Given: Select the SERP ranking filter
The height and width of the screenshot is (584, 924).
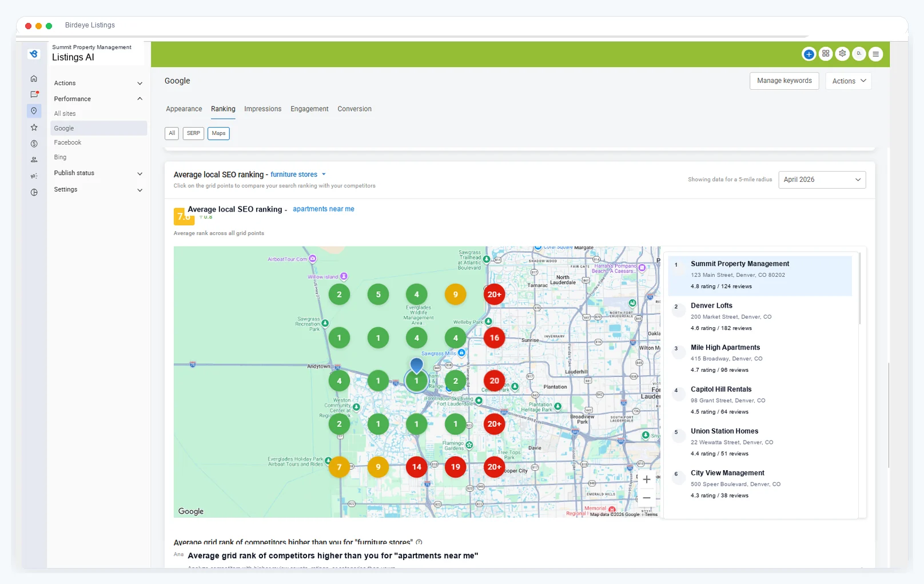Looking at the screenshot, I should point(193,133).
